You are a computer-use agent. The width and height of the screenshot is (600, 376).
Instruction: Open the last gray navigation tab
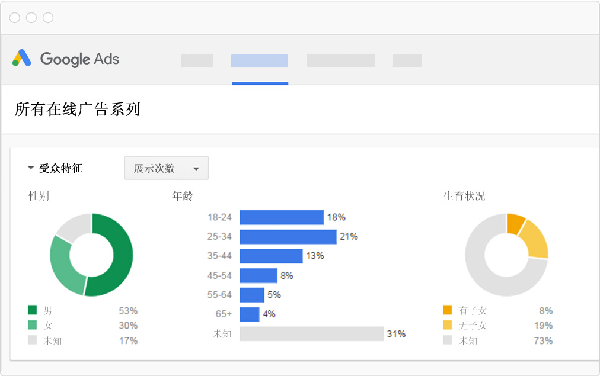tap(407, 60)
